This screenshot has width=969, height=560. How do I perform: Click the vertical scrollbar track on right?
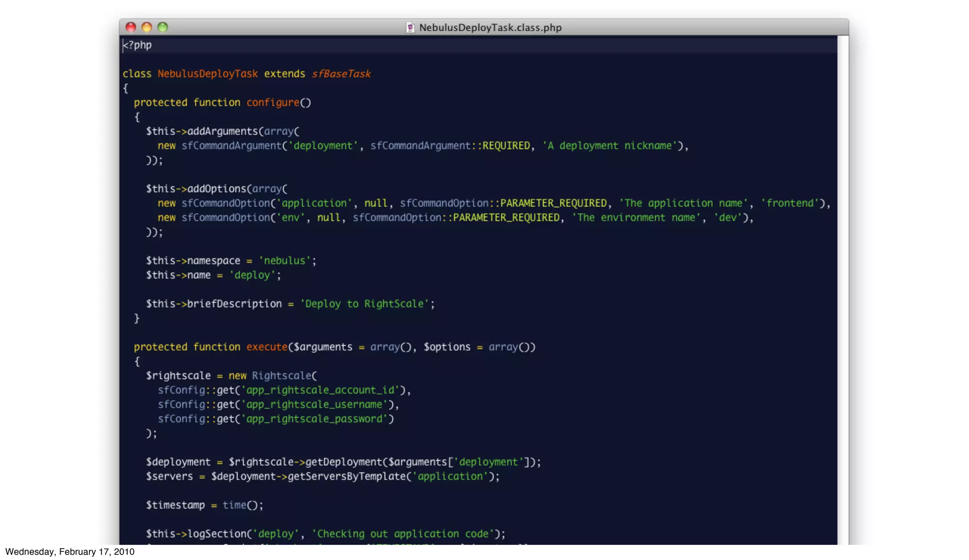843,284
